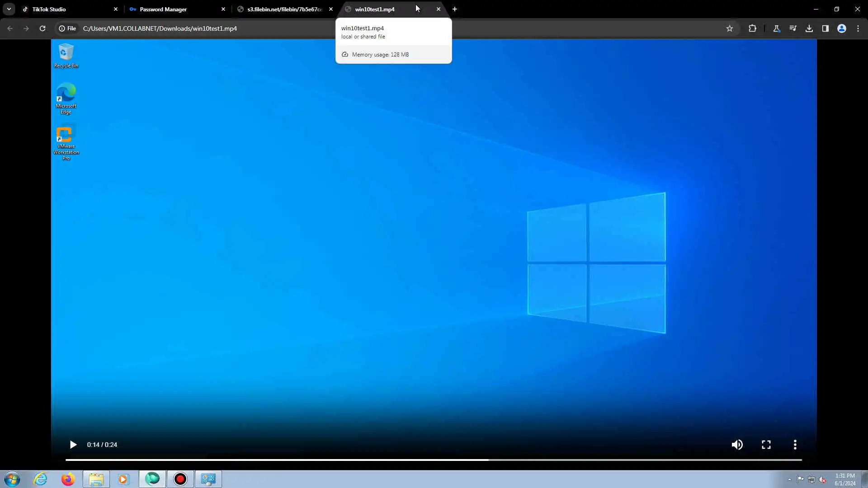Open the Extensions puzzle icon
Screen dimensions: 868x488
[x=752, y=28]
